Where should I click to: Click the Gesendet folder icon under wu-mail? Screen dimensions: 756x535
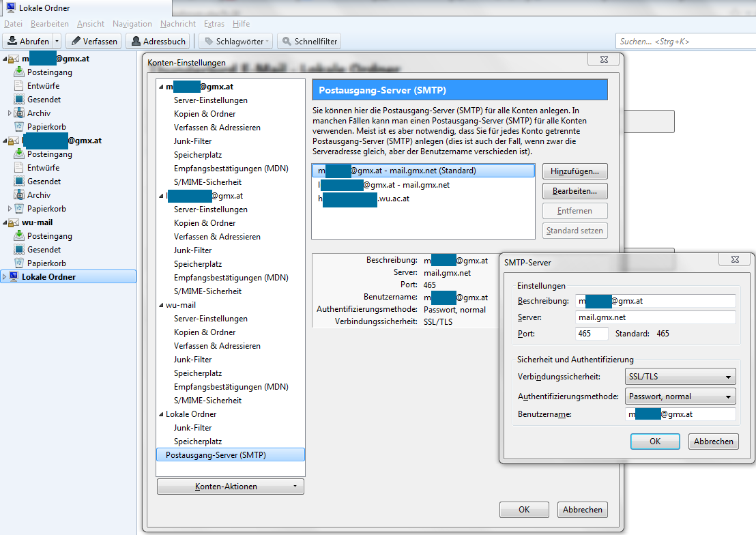pyautogui.click(x=19, y=250)
